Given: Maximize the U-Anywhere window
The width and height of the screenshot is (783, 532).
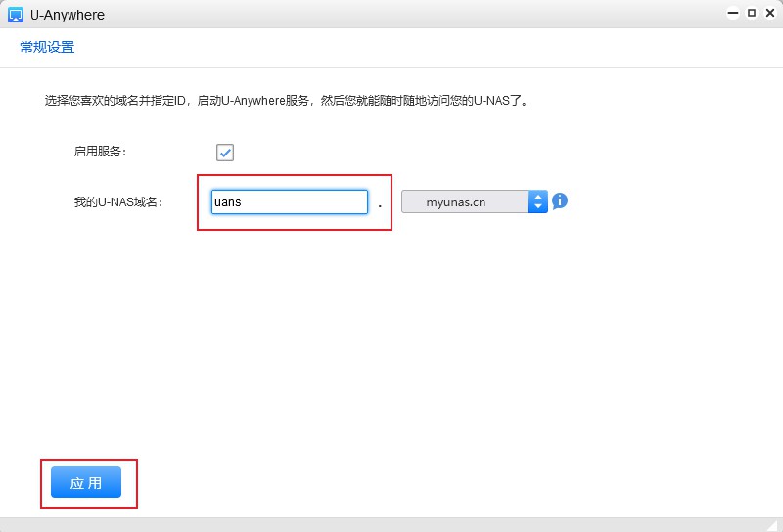Looking at the screenshot, I should coord(752,14).
